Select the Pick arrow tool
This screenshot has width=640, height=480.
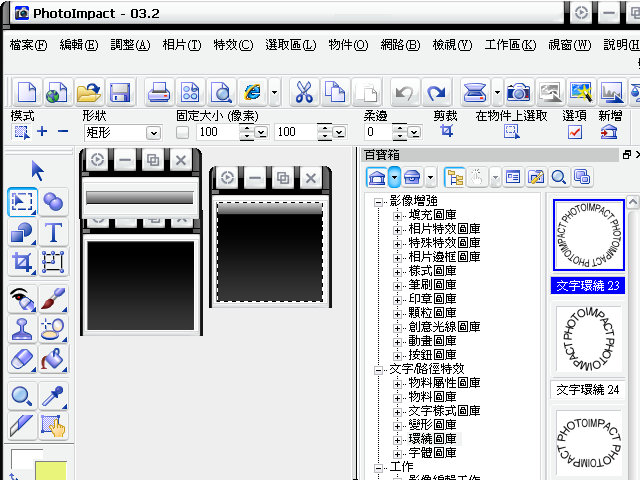[38, 171]
